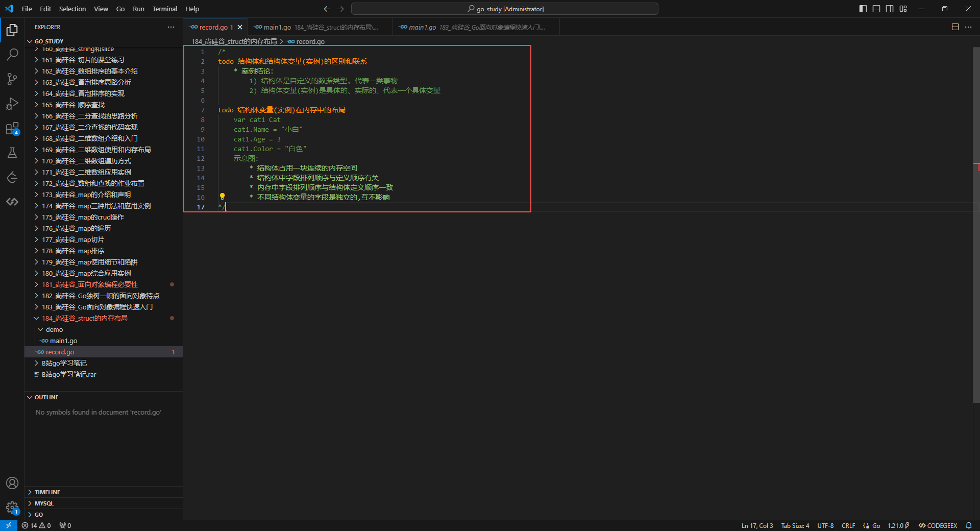This screenshot has height=531, width=980.
Task: Click the ports forwarded indicator in status bar
Action: pyautogui.click(x=65, y=525)
